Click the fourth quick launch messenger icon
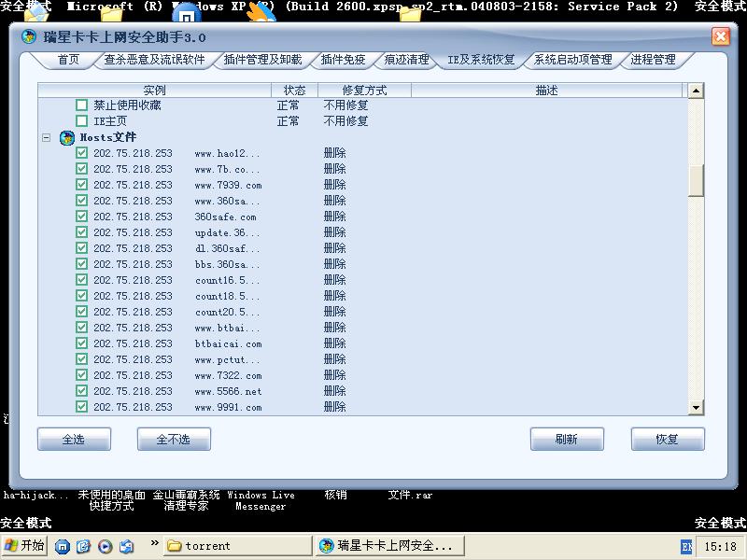 (x=127, y=546)
